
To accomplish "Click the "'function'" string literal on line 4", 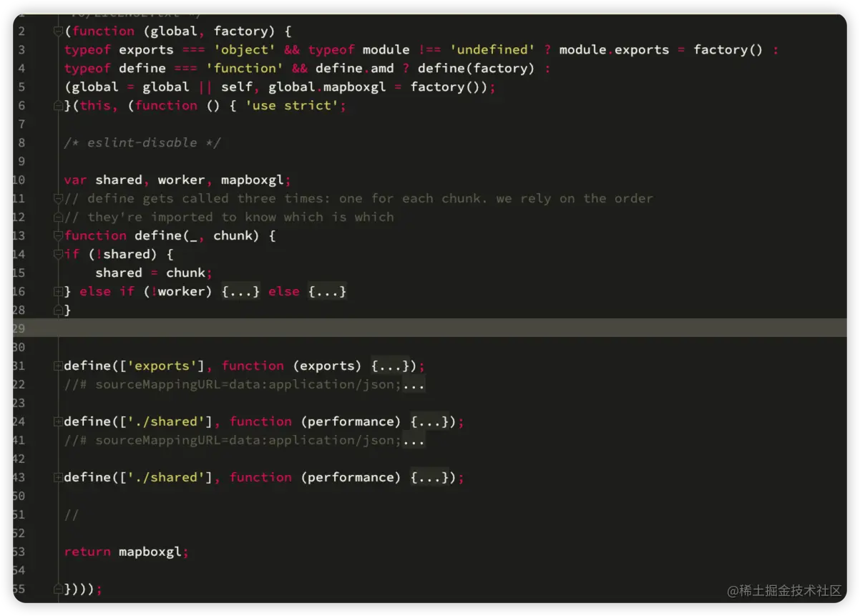I will point(245,68).
